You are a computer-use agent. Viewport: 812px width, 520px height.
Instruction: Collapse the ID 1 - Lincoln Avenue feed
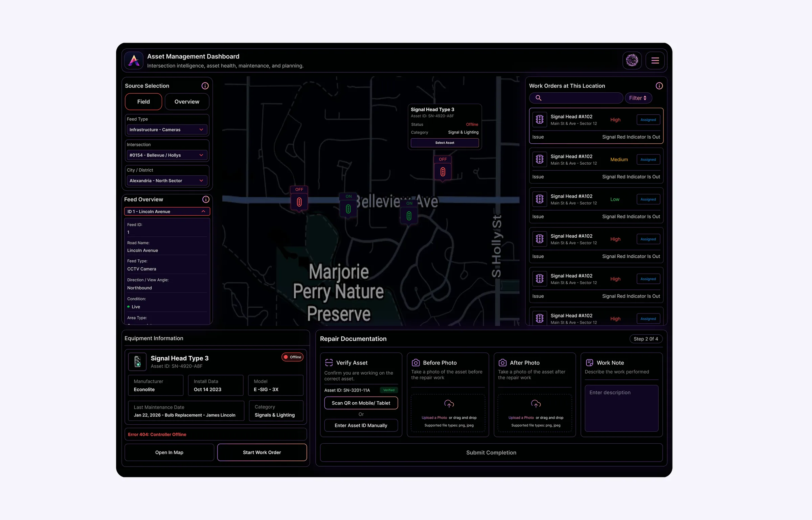coord(167,212)
